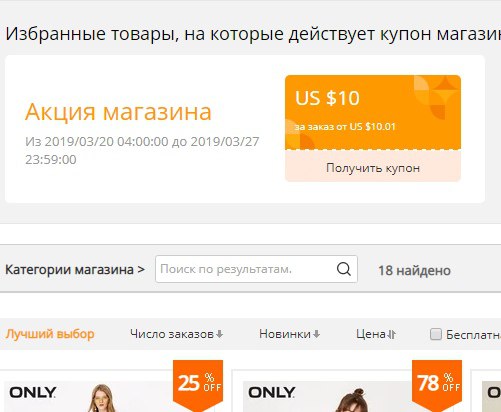This screenshot has height=412, width=501.
Task: Click the down arrow beside Новинки
Action: pos(317,334)
